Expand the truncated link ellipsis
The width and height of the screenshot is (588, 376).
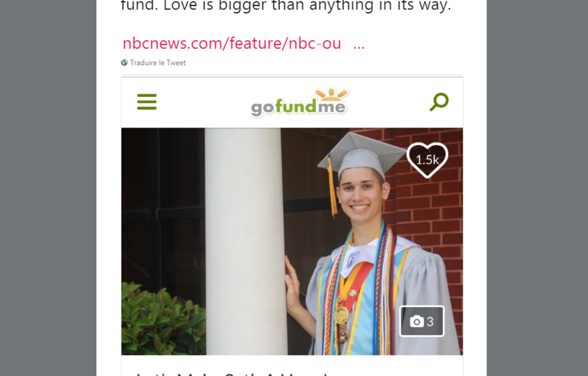pos(359,45)
